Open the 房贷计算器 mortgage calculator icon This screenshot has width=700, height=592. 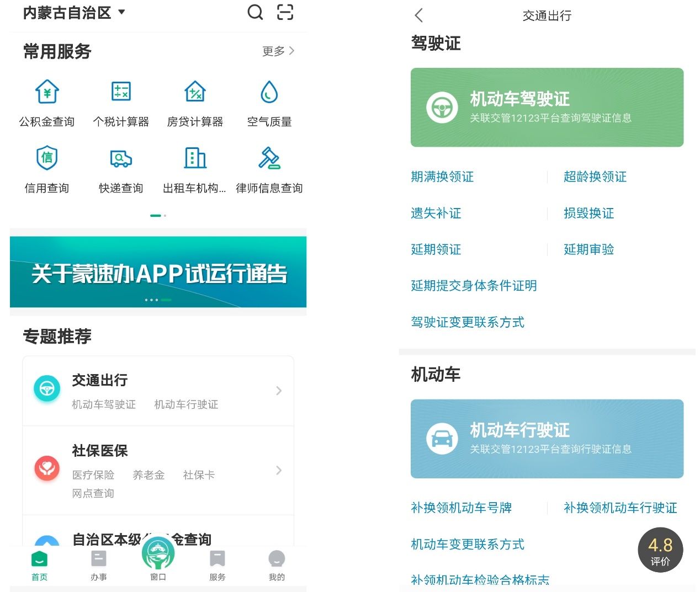pyautogui.click(x=195, y=92)
